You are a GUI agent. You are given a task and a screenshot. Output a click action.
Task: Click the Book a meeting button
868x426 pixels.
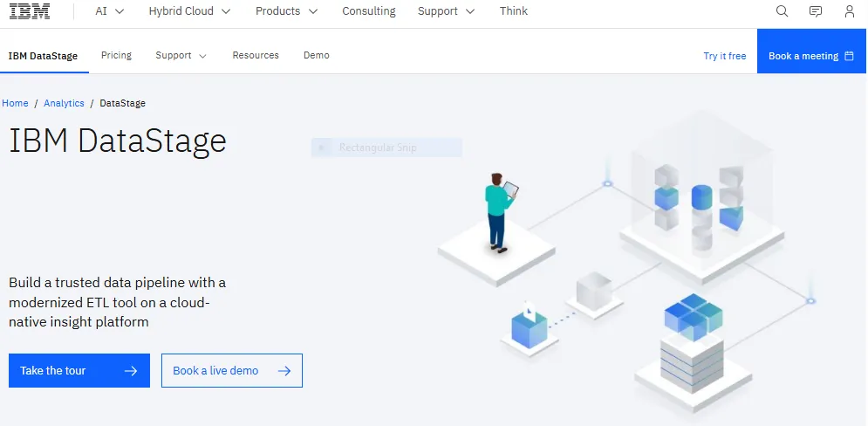pyautogui.click(x=811, y=51)
